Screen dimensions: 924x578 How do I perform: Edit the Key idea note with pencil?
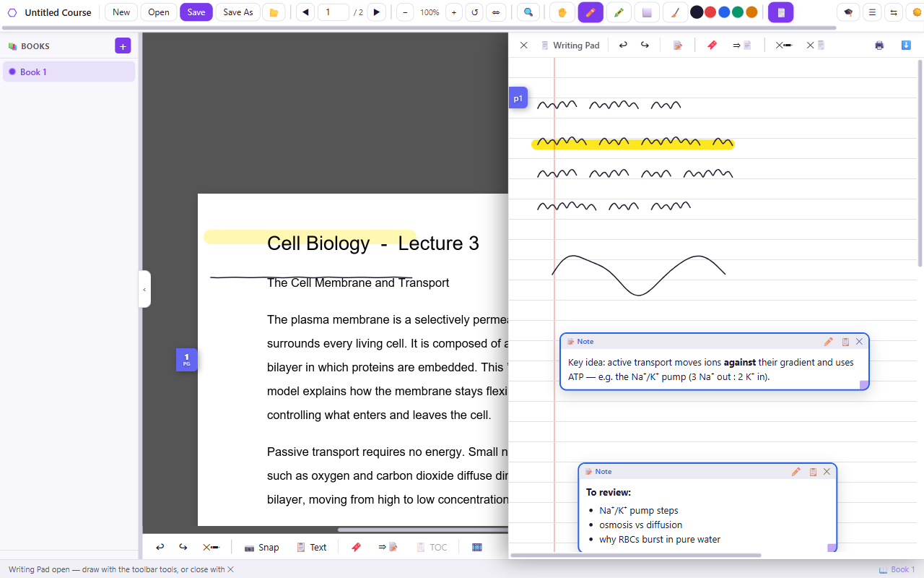(x=829, y=342)
